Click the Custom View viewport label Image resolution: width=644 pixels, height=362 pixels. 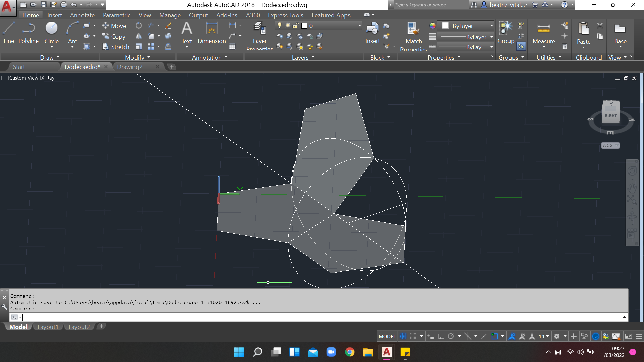tap(24, 78)
